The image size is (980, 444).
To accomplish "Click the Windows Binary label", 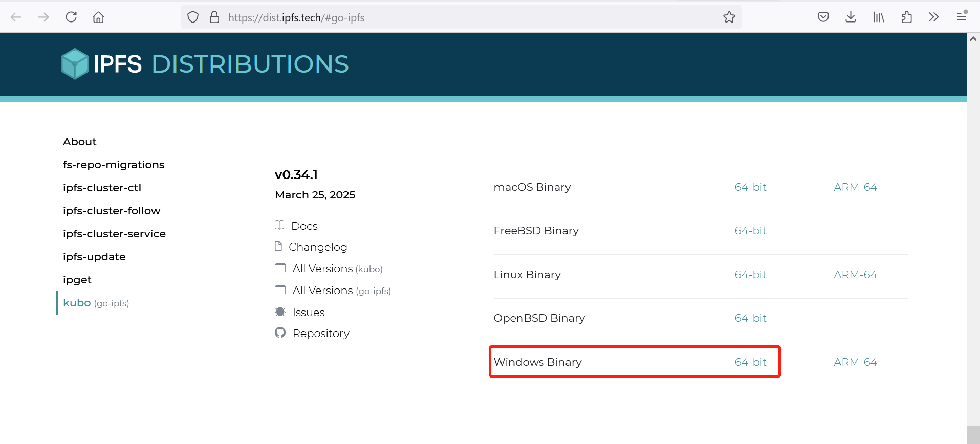I will coord(537,362).
